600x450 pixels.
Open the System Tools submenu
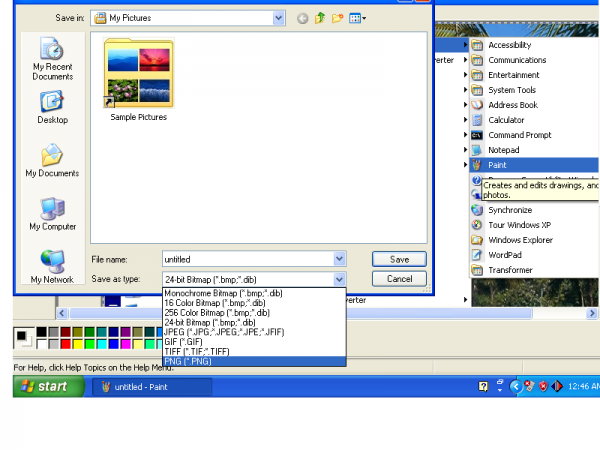534,90
